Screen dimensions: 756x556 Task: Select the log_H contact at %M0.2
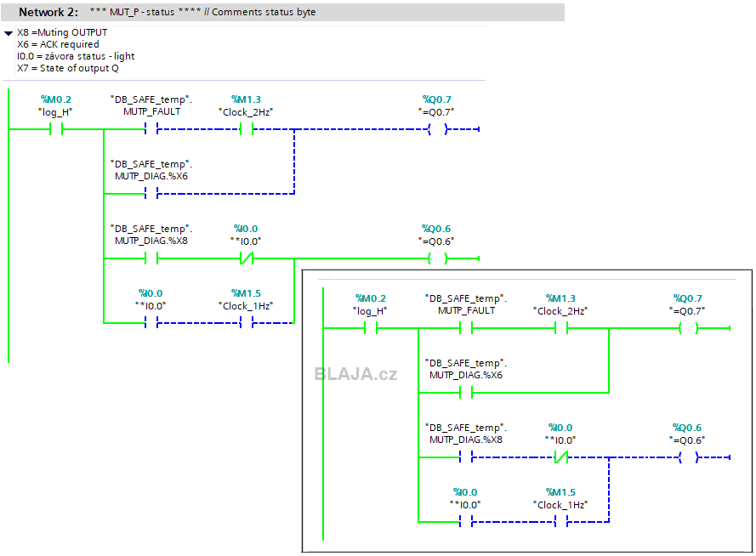tap(56, 129)
